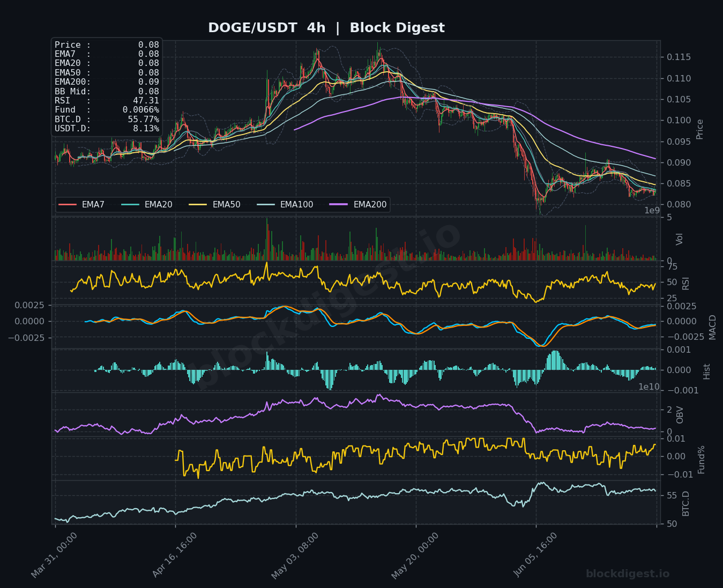Screen dimensions: 723x588
Task: Click the RSI value 47.31 in the info box
Action: tap(146, 101)
